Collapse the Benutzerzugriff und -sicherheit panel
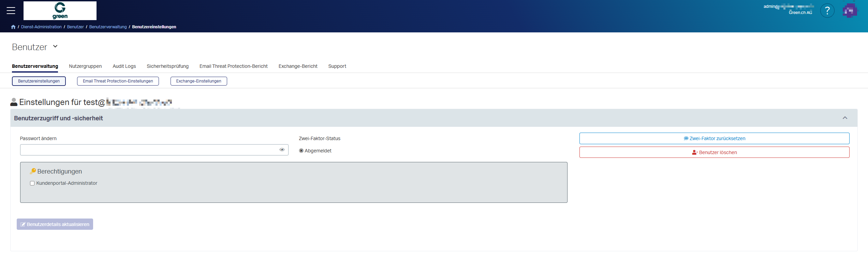The image size is (868, 255). point(845,118)
